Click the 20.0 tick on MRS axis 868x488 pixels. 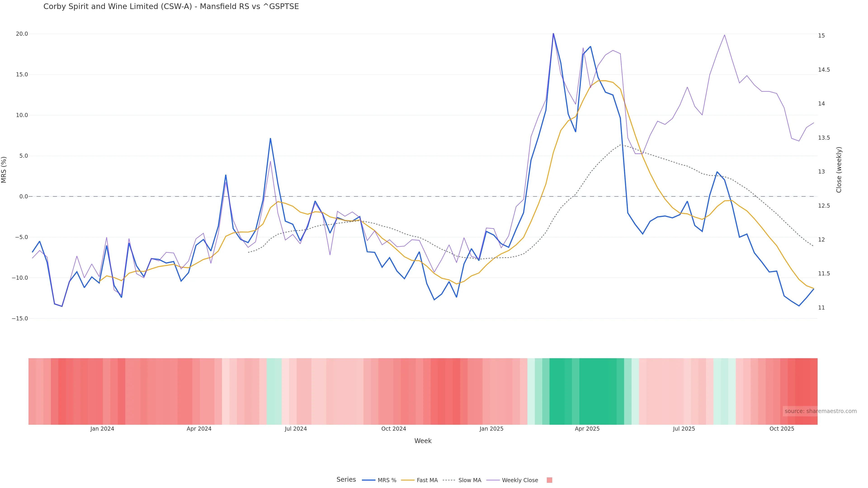tap(21, 34)
